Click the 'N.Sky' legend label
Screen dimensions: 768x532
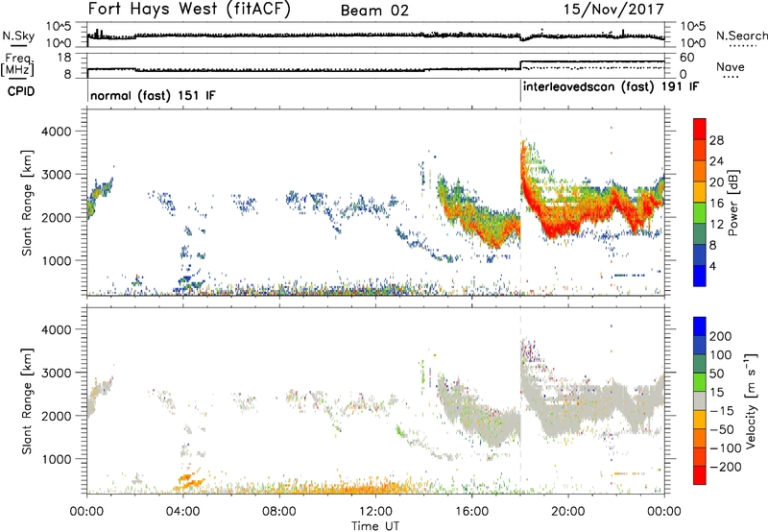(18, 36)
